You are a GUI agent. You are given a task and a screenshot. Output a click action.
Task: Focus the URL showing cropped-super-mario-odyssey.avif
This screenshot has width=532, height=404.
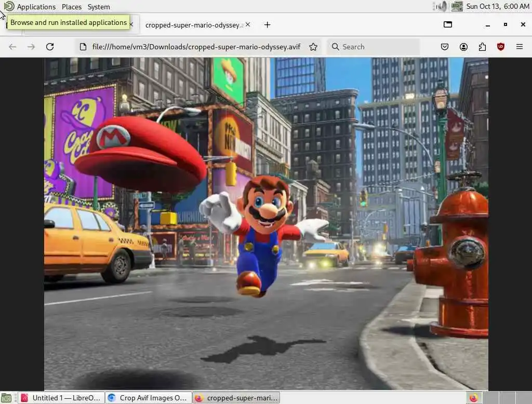click(x=196, y=47)
